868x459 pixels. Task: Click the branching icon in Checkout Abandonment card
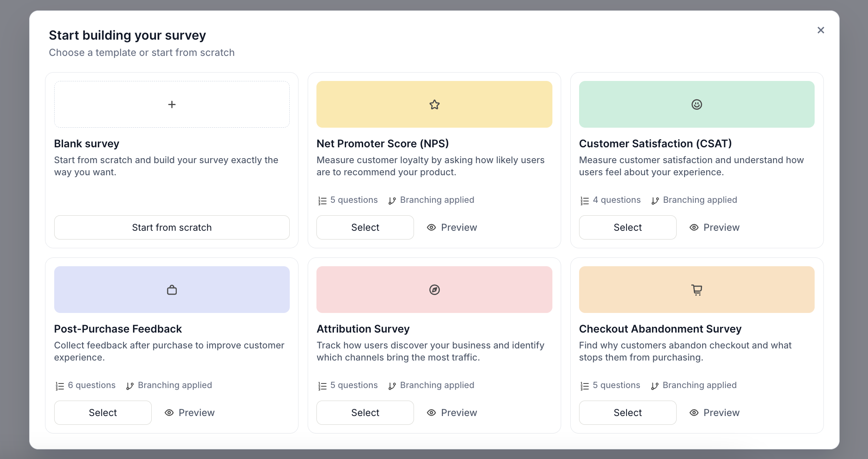[x=655, y=386]
